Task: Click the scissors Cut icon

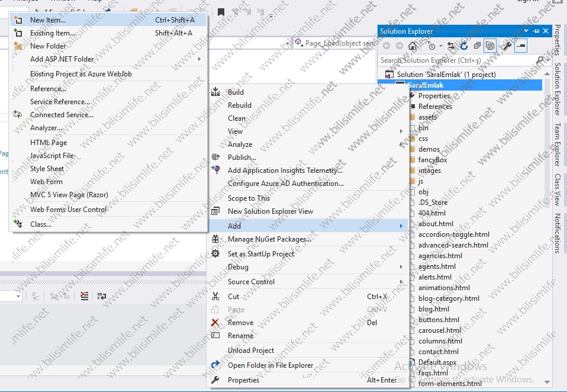Action: (215, 296)
